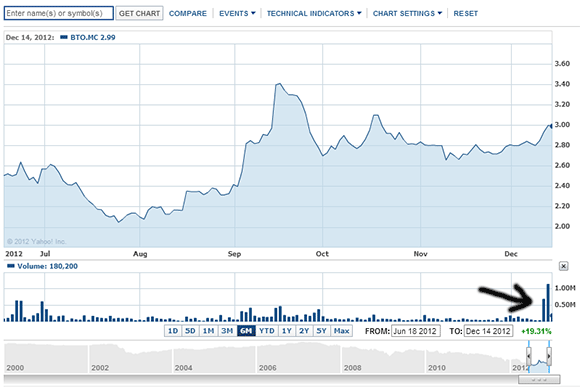
Task: Click the Aug label on the x-axis
Action: 140,254
